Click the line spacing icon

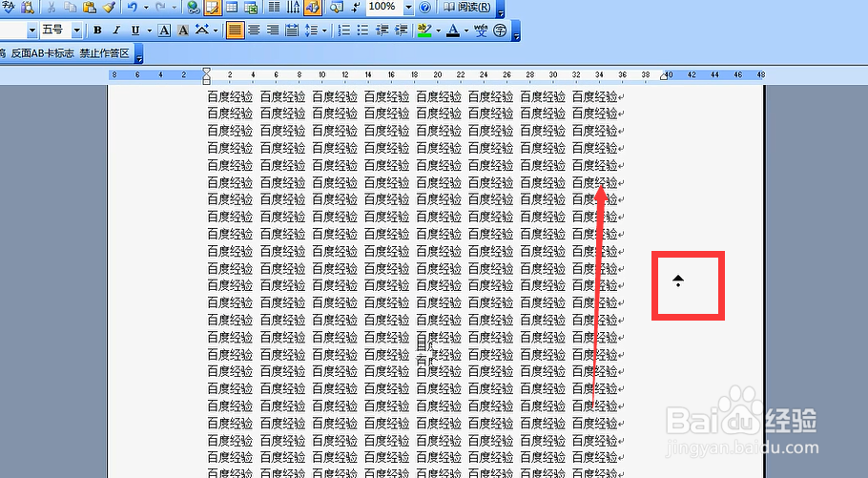(311, 31)
